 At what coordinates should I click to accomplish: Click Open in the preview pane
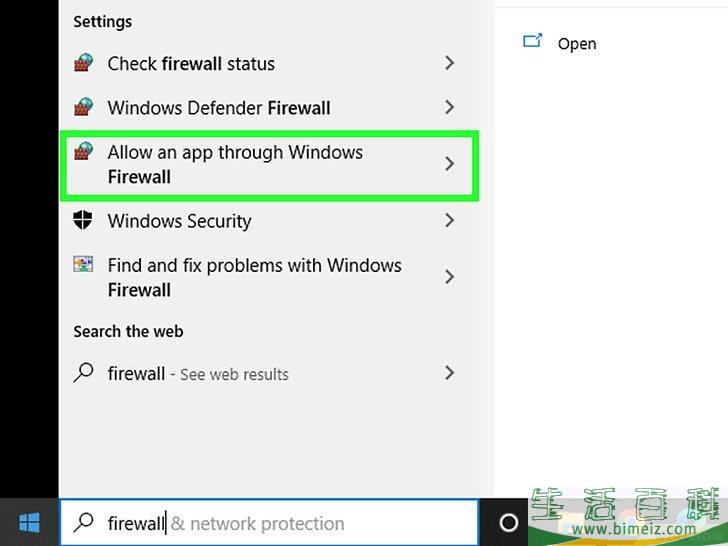(x=577, y=43)
